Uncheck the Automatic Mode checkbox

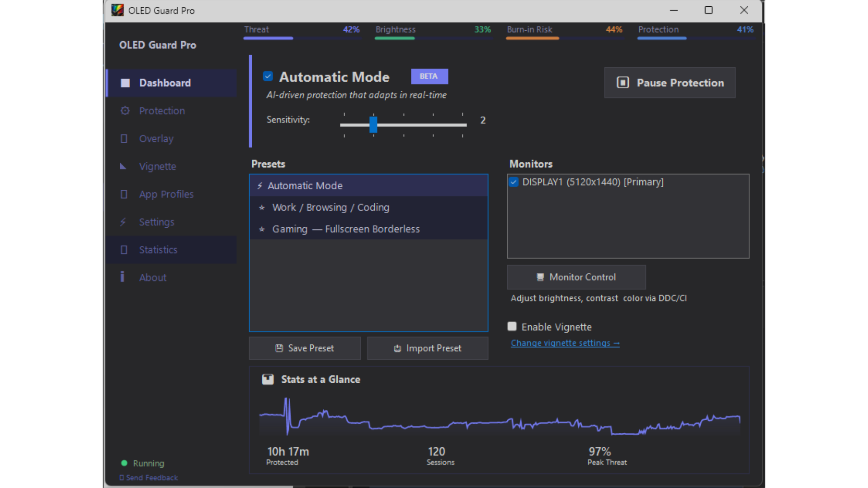pyautogui.click(x=268, y=76)
